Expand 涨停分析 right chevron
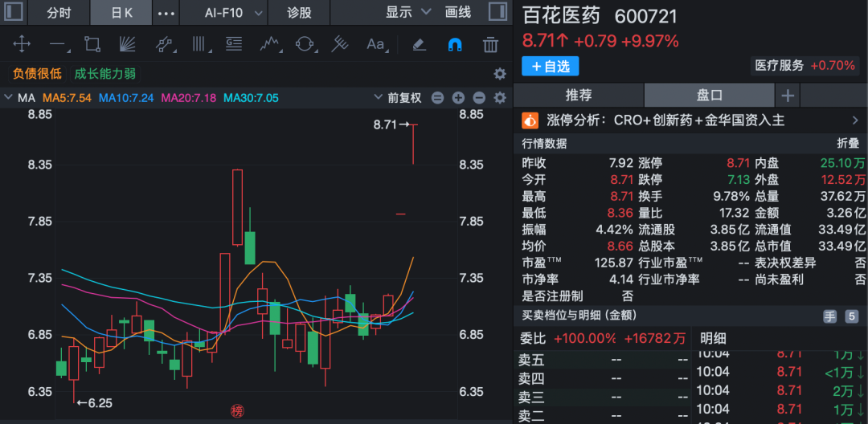 [x=854, y=120]
